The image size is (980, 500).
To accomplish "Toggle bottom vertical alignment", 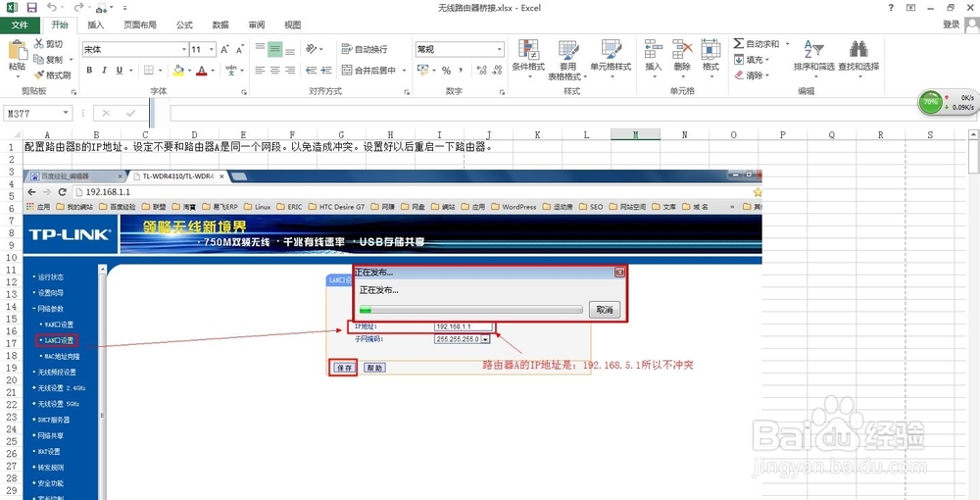I will coord(290,49).
